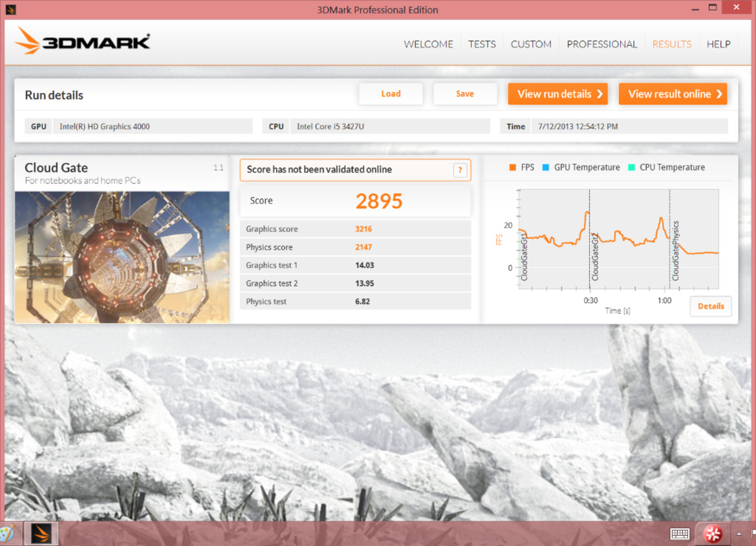Screen dimensions: 756x546
Task: Click the green CPU Temperature legend square
Action: 632,167
